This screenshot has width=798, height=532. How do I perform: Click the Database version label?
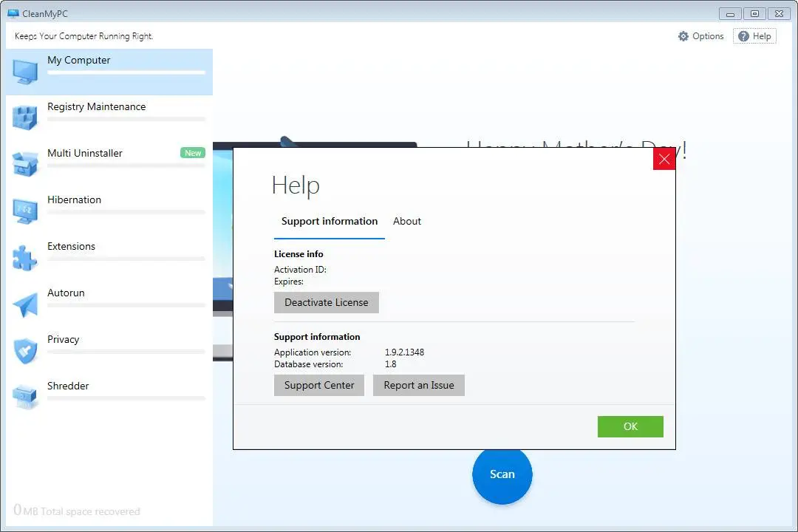(308, 364)
